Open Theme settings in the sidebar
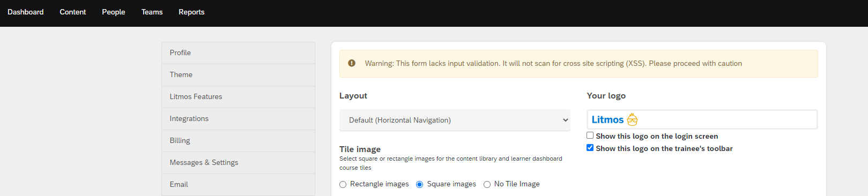 238,75
